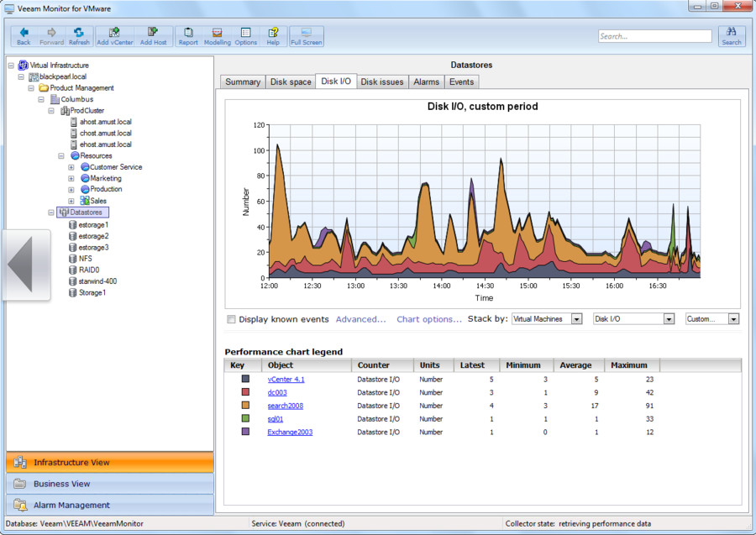This screenshot has height=535, width=756.
Task: Go Back using the toolbar arrow
Action: pyautogui.click(x=24, y=36)
